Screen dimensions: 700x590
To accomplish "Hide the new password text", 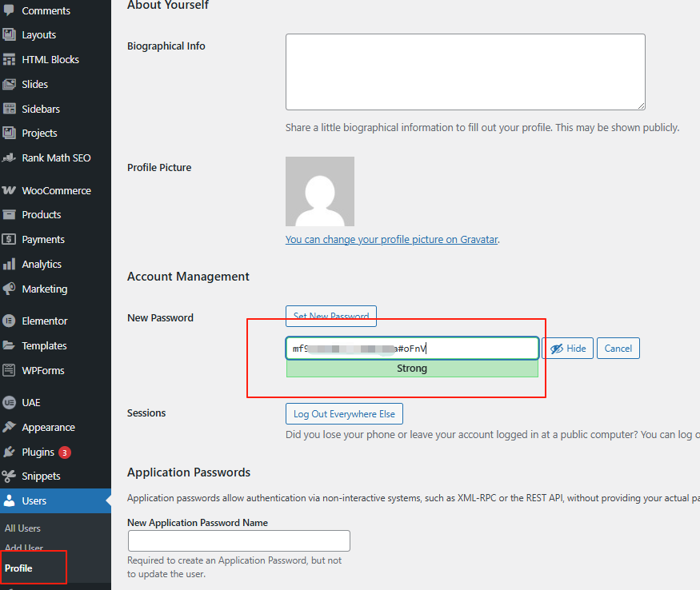I will (567, 349).
